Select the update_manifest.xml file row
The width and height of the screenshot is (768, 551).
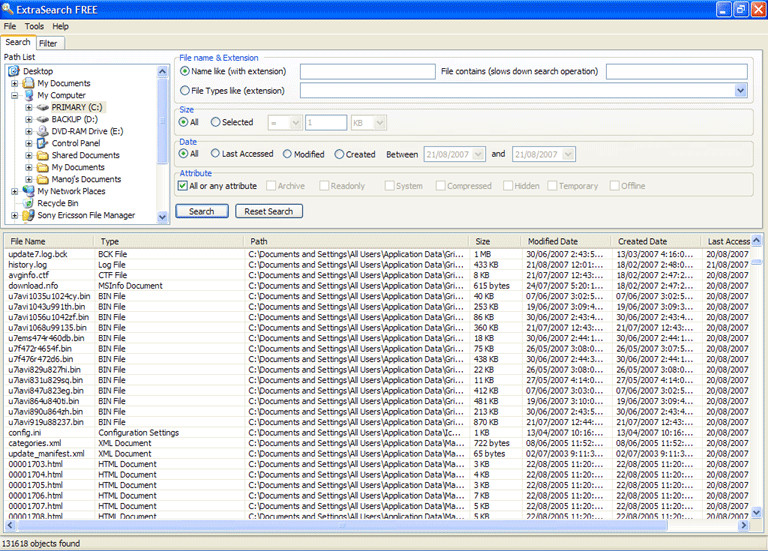tap(377, 454)
